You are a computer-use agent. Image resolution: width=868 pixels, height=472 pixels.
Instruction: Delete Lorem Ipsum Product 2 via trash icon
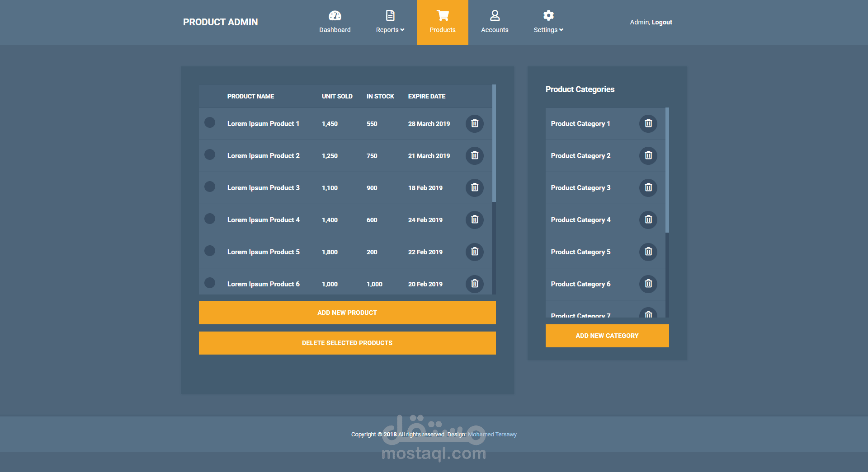point(475,155)
